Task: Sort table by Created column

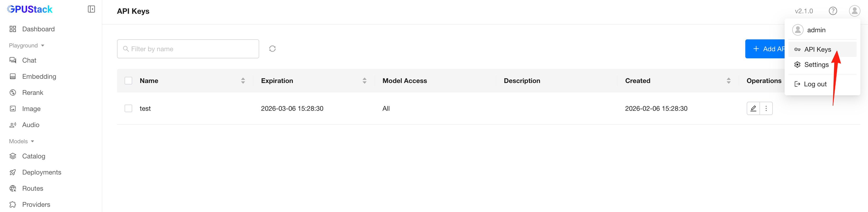Action: coord(728,81)
